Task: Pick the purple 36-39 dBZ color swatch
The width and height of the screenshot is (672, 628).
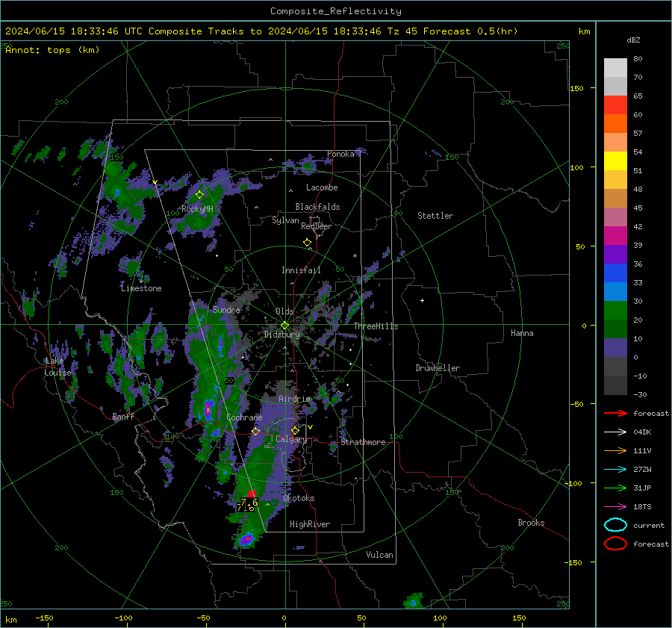Action: click(615, 255)
